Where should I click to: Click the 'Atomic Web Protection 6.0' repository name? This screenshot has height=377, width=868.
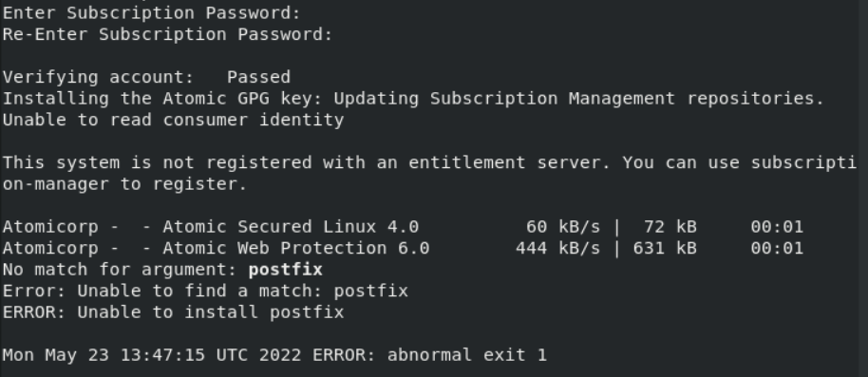pyautogui.click(x=296, y=248)
